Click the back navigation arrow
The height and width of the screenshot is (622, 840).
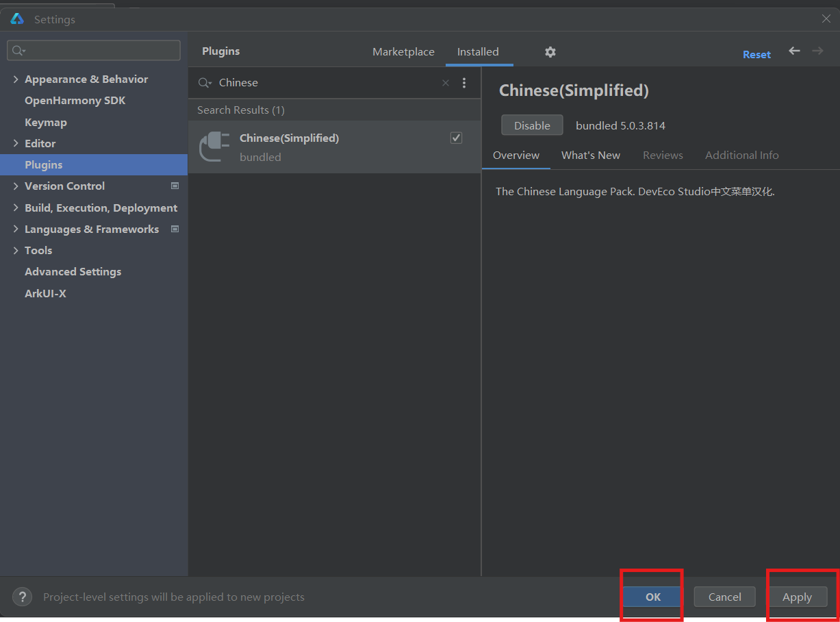tap(794, 51)
